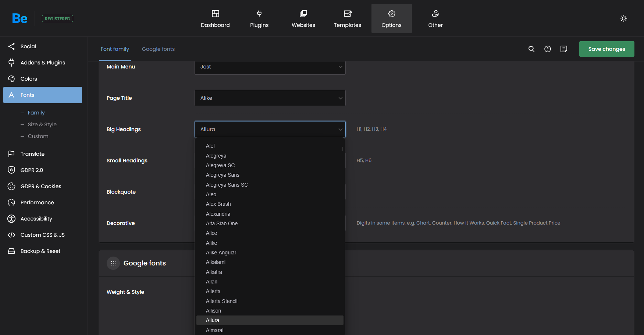Go to the Websites section

click(303, 19)
